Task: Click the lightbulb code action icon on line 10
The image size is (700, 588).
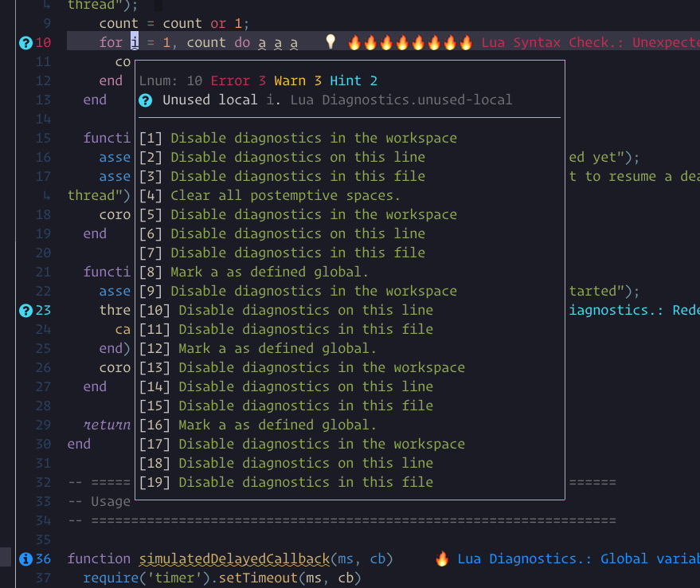Action: tap(330, 42)
